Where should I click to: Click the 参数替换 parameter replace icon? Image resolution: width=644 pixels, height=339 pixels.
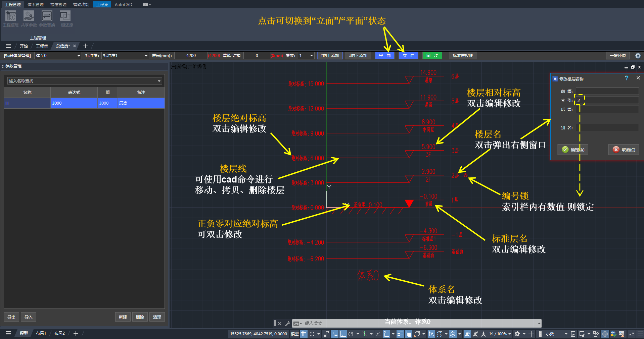pos(47,16)
